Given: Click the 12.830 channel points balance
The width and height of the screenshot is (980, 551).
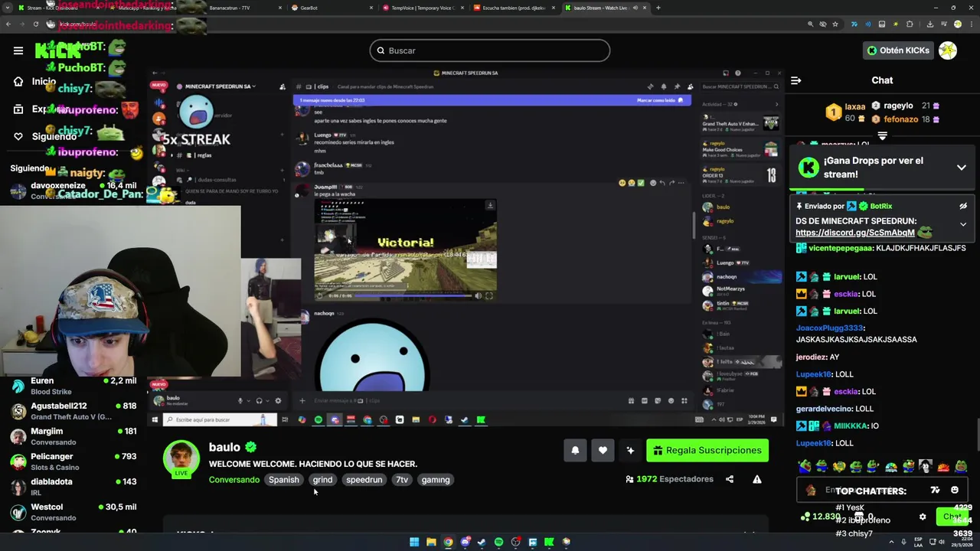Looking at the screenshot, I should point(820,517).
